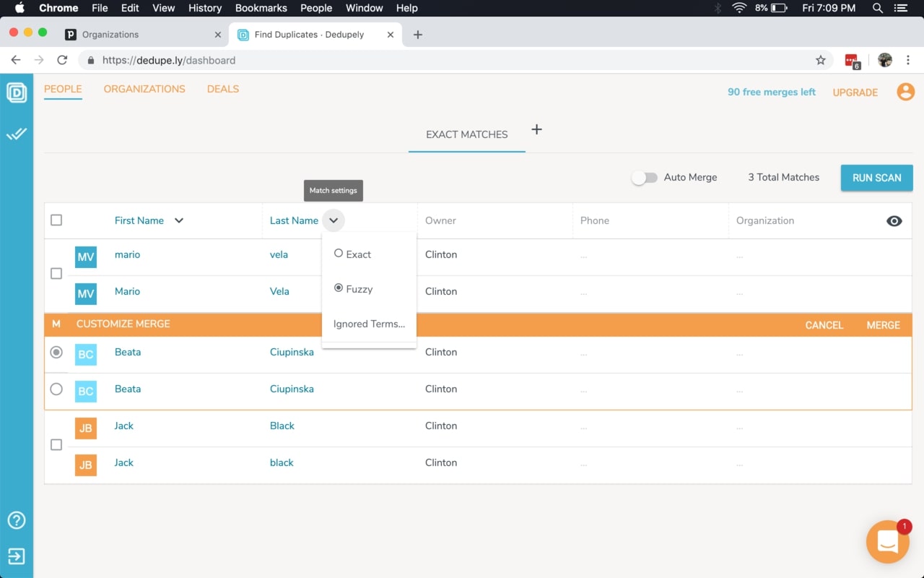Check the mario vela match group checkbox
Viewport: 924px width, 578px height.
pos(56,274)
